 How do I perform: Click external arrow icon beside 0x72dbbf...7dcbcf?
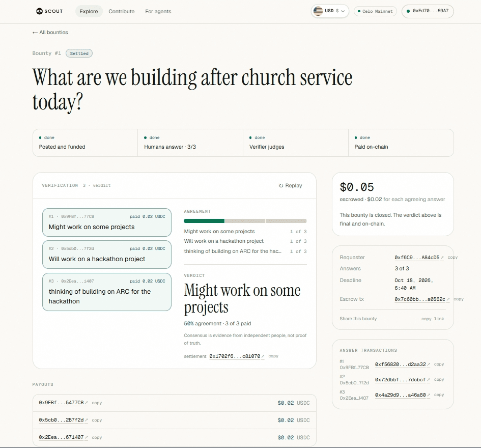pyautogui.click(x=429, y=380)
